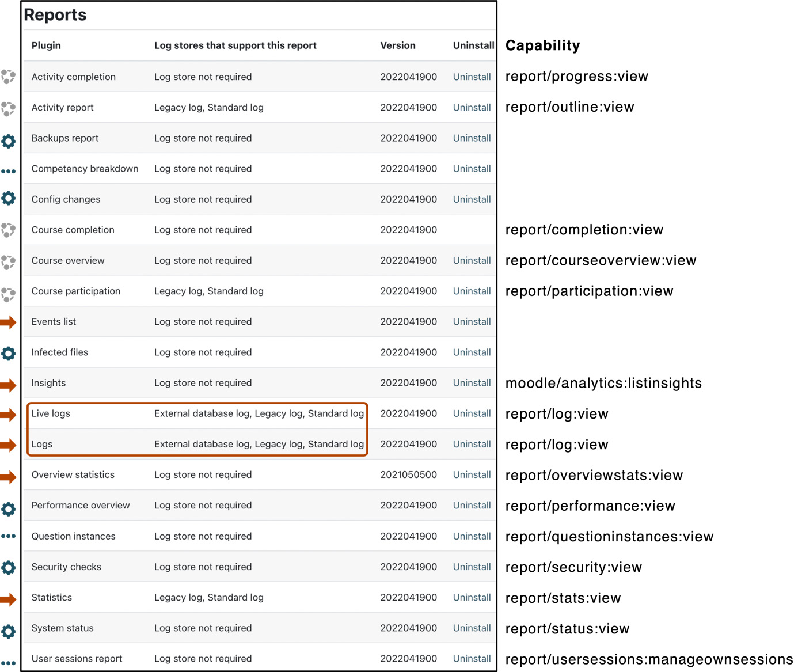Click Uninstall in the Statistics row

[472, 597]
